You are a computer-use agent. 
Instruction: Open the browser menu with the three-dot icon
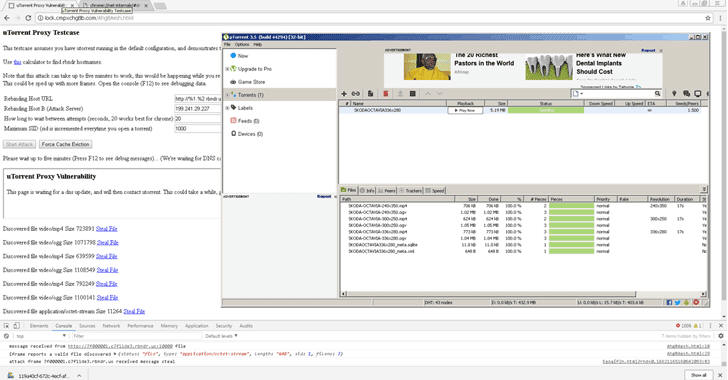(721, 18)
